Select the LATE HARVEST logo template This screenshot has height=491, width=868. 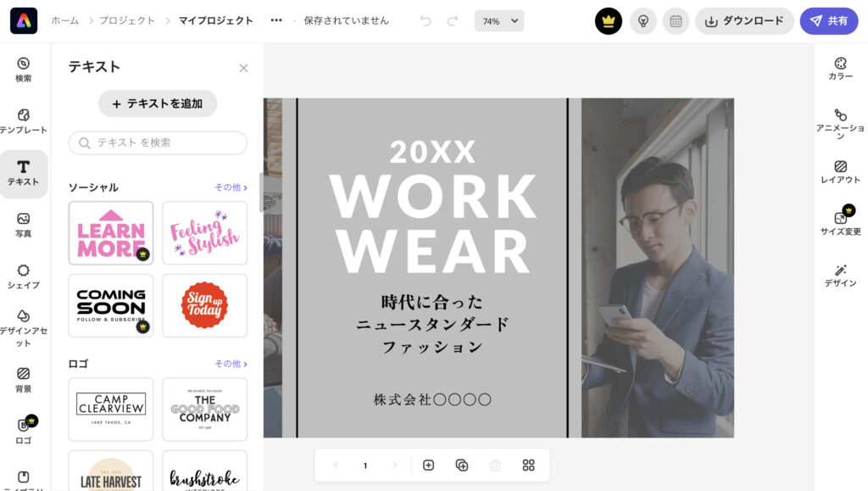point(111,471)
